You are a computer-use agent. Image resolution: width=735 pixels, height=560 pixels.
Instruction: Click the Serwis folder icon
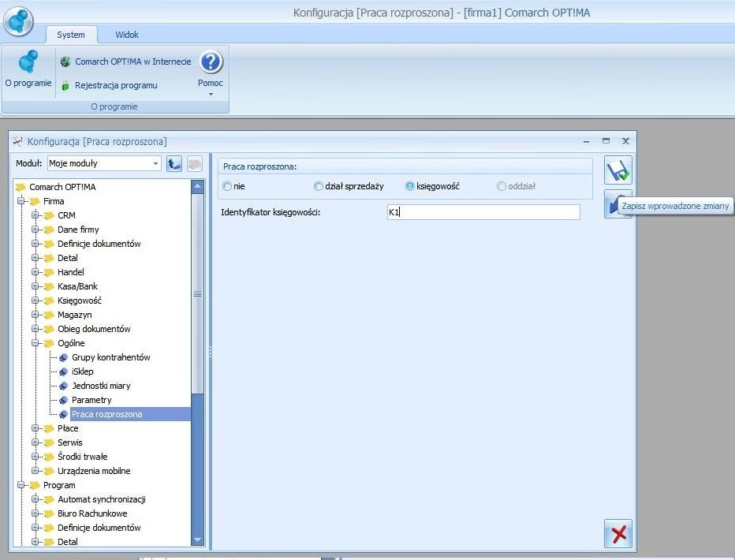point(49,442)
